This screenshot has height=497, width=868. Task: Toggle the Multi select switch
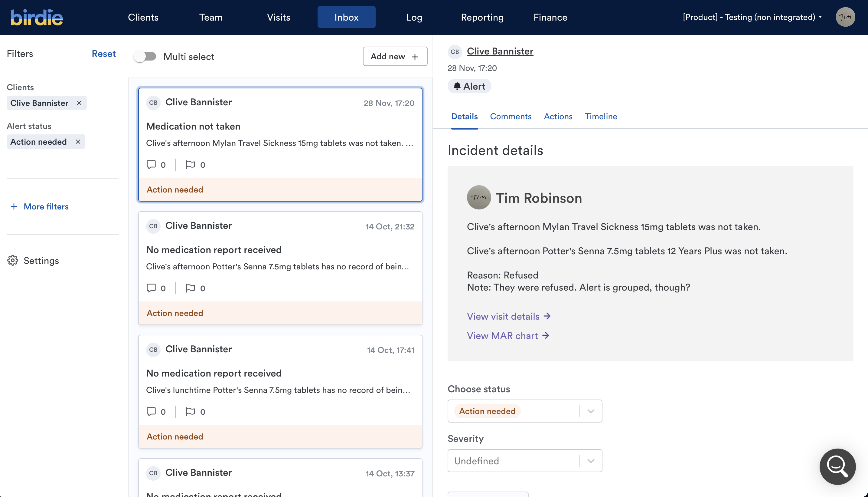click(145, 57)
